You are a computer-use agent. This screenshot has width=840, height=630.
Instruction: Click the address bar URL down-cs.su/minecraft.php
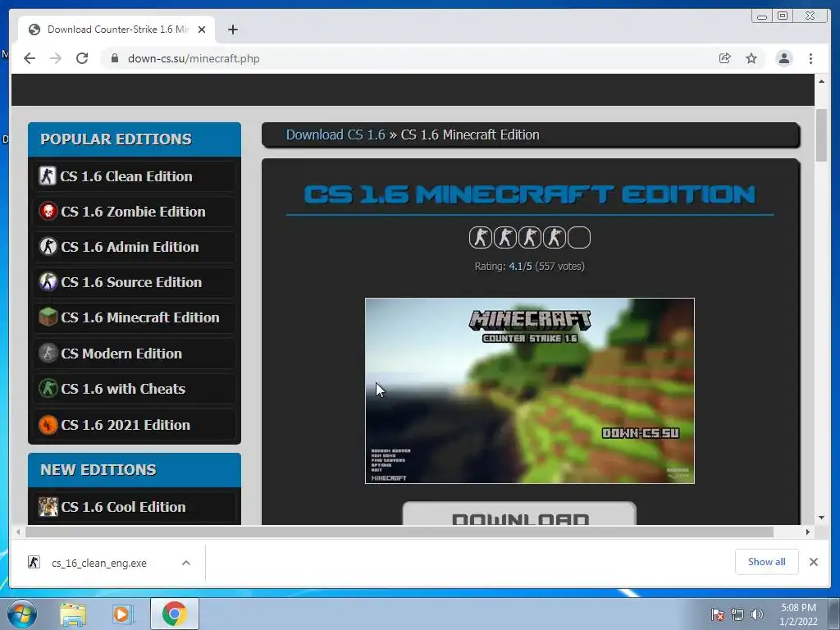click(194, 58)
